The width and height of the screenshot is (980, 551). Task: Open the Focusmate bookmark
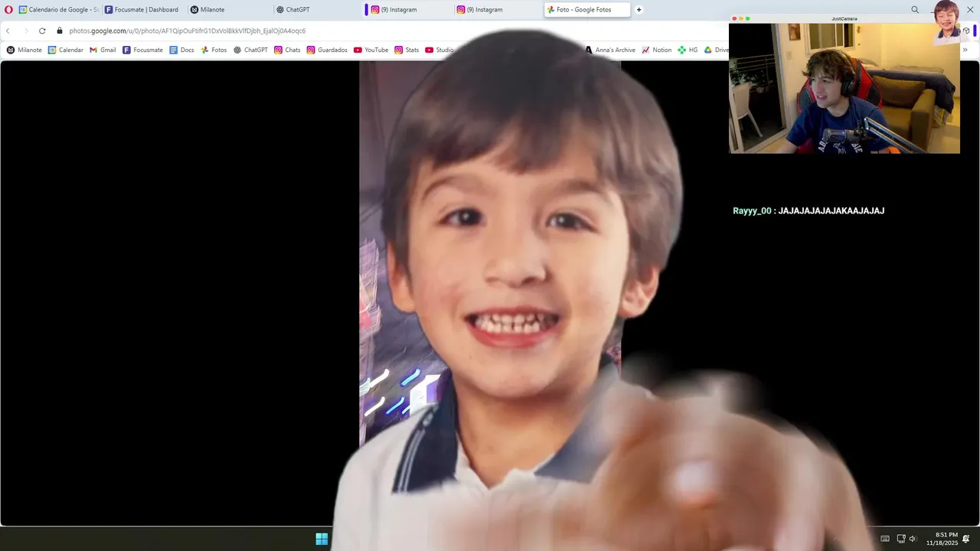click(142, 50)
